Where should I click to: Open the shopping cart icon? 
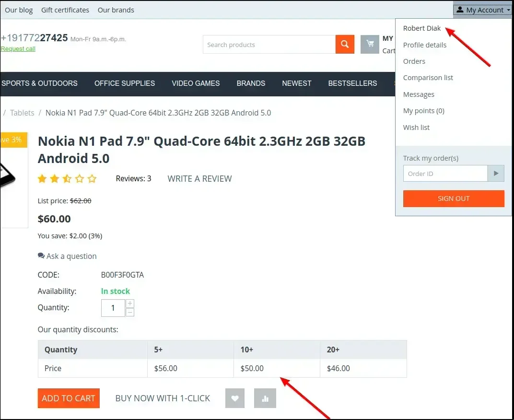(x=370, y=44)
